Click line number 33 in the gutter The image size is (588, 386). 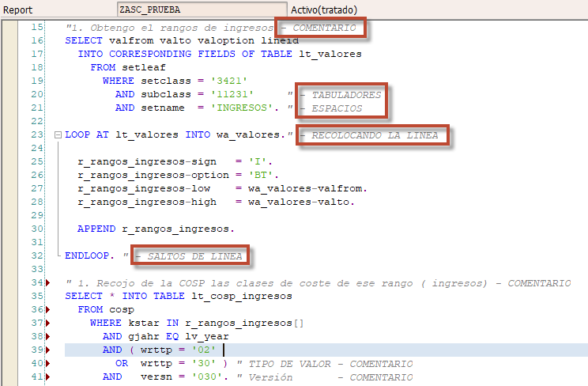37,269
